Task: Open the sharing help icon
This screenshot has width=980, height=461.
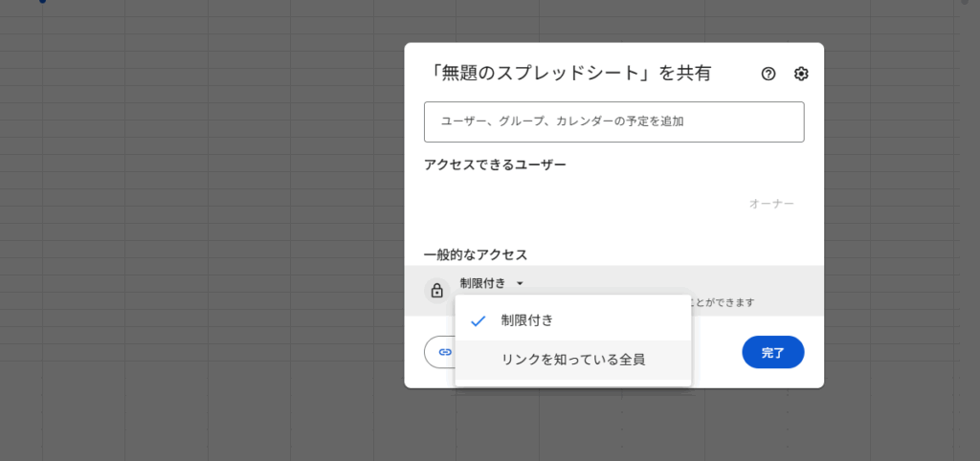Action: pyautogui.click(x=768, y=74)
